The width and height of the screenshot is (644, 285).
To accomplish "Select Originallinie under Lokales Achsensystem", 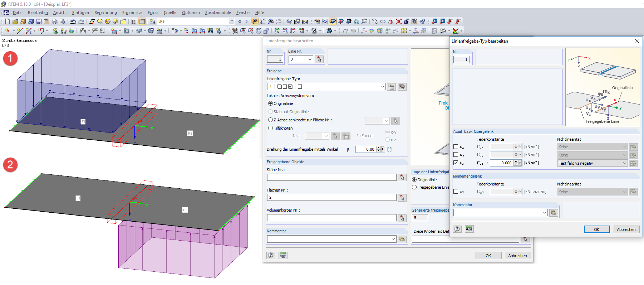I will [x=271, y=103].
